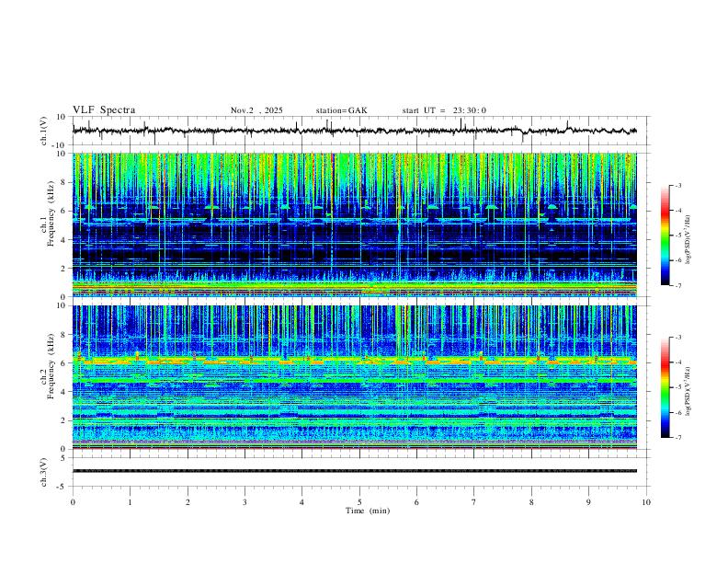Select the date text "Nov.2 , 2025"

coord(256,110)
